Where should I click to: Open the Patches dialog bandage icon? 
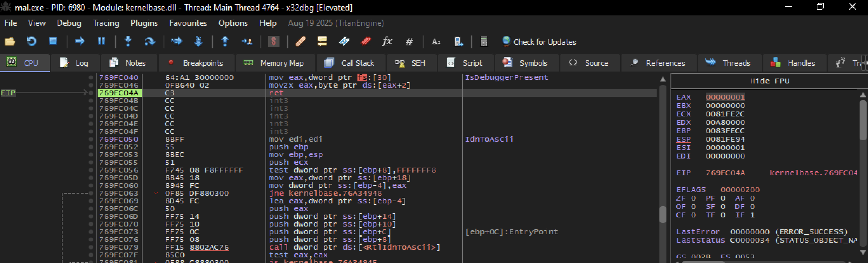[x=301, y=42]
